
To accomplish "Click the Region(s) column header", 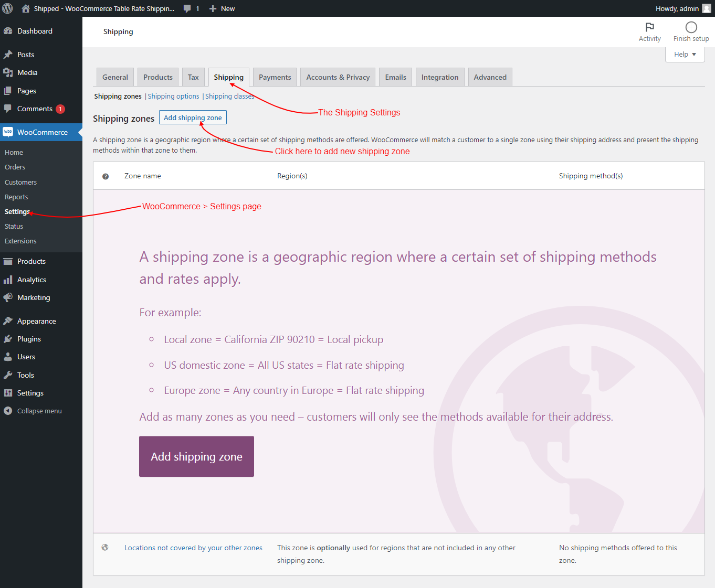I will pyautogui.click(x=292, y=176).
